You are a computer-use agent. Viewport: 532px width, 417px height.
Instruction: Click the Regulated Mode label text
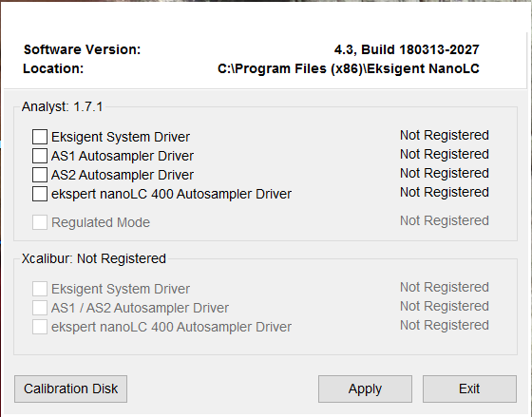pyautogui.click(x=101, y=222)
